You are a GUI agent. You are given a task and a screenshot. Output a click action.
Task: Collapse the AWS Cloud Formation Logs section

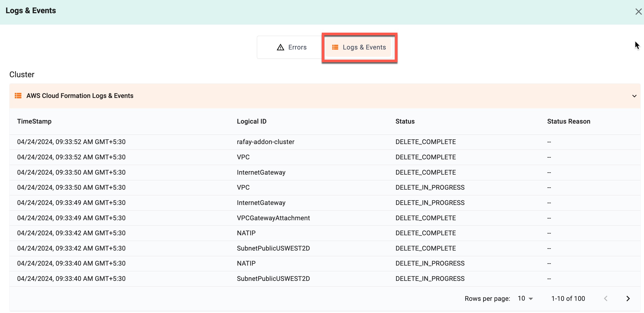(634, 96)
